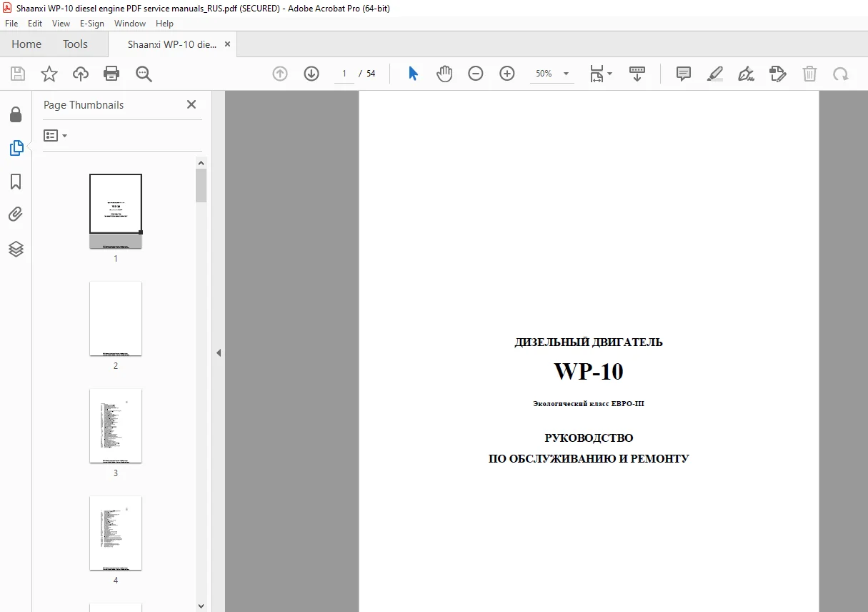
Task: Open the File menu
Action: 11,24
